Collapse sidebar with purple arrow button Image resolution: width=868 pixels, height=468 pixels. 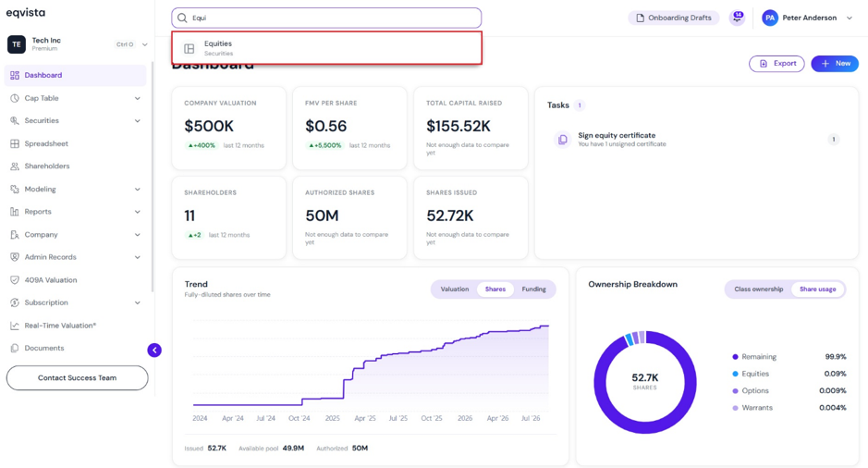[154, 350]
